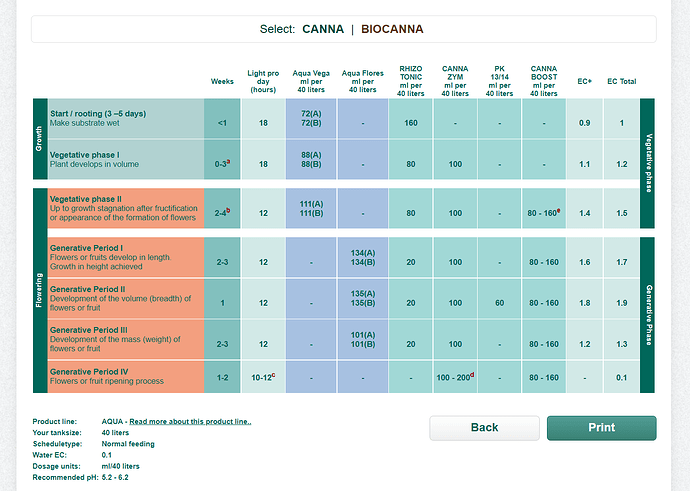Click the Flowering vertical label
The image size is (690, 491).
(x=40, y=290)
